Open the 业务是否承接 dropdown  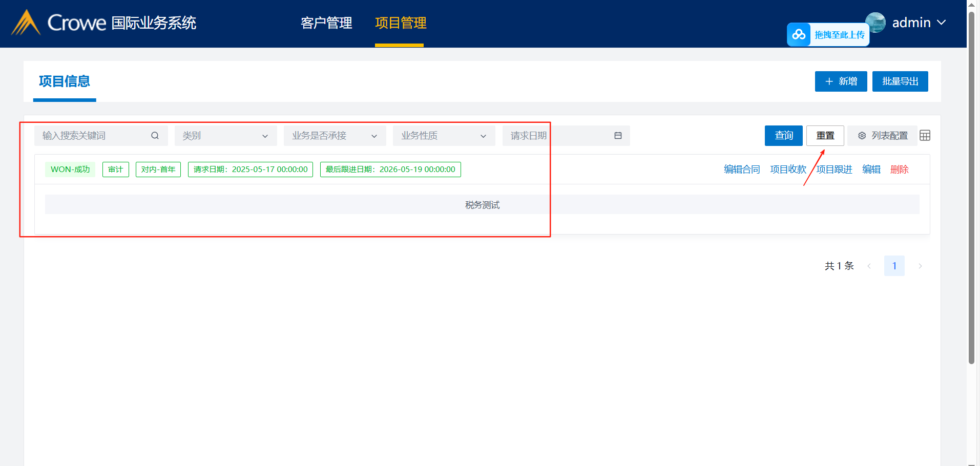[335, 136]
